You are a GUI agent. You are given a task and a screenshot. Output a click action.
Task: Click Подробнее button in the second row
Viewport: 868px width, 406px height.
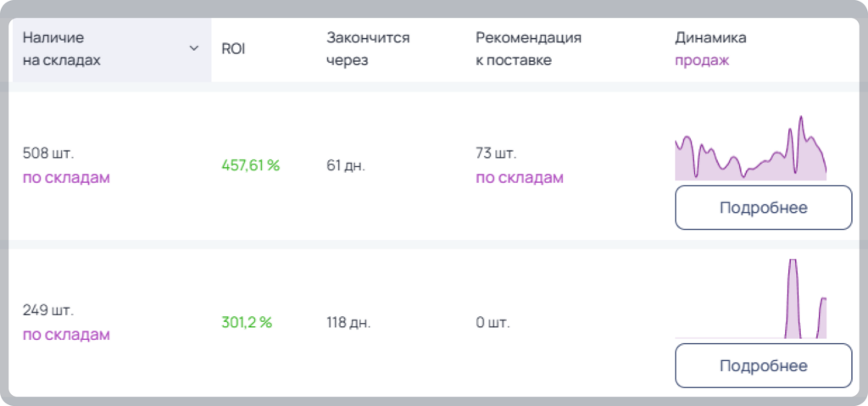764,365
